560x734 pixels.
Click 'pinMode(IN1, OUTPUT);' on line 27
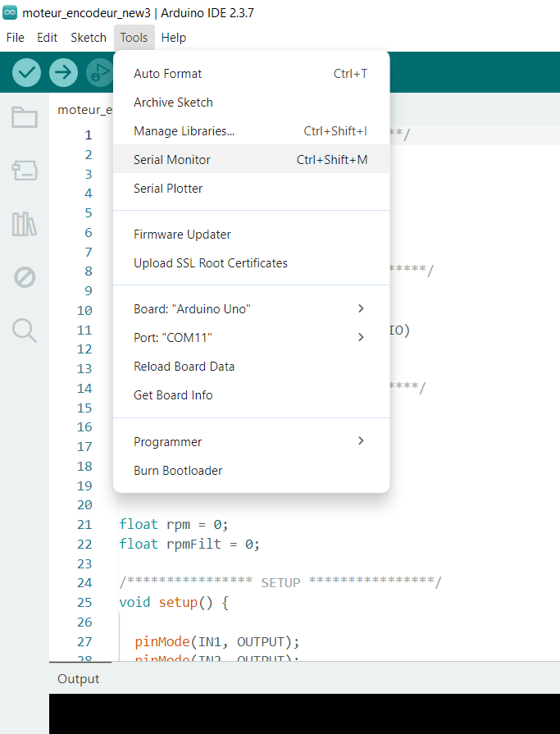click(216, 641)
